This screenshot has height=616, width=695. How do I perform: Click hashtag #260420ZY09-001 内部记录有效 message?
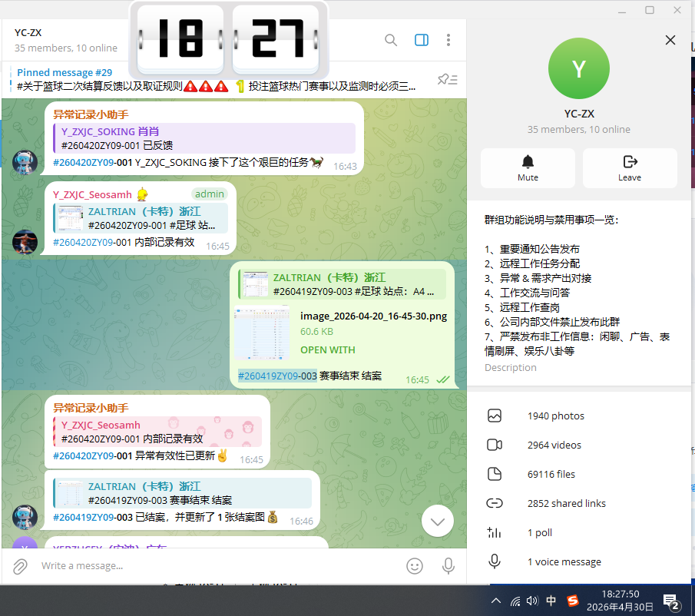click(91, 243)
